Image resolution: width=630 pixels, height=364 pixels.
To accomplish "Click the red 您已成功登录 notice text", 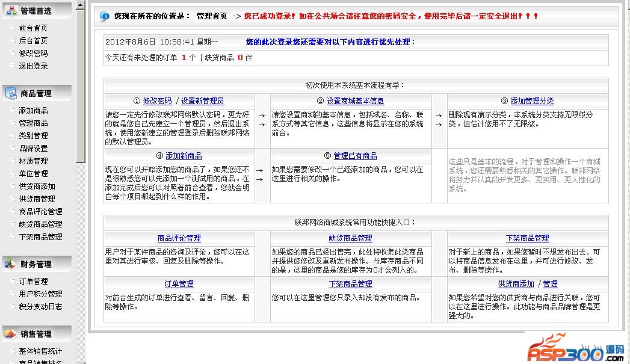I will pos(391,16).
